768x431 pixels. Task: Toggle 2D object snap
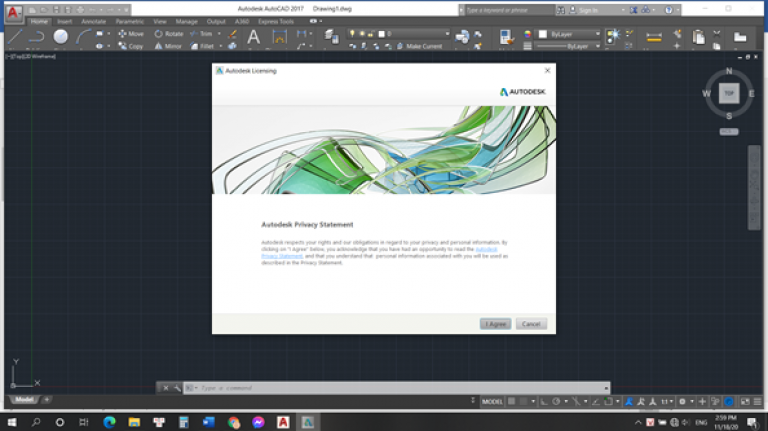[x=608, y=402]
